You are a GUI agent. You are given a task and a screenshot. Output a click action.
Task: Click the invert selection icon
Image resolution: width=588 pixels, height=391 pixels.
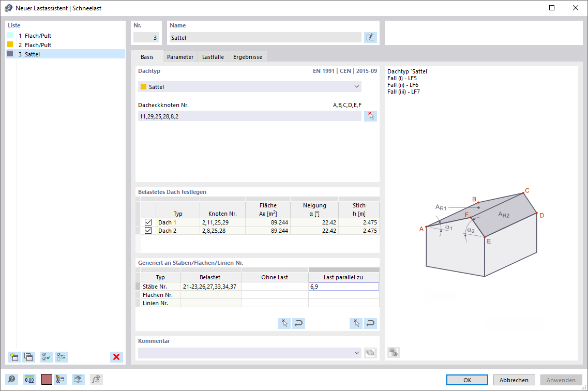pyautogui.click(x=61, y=357)
